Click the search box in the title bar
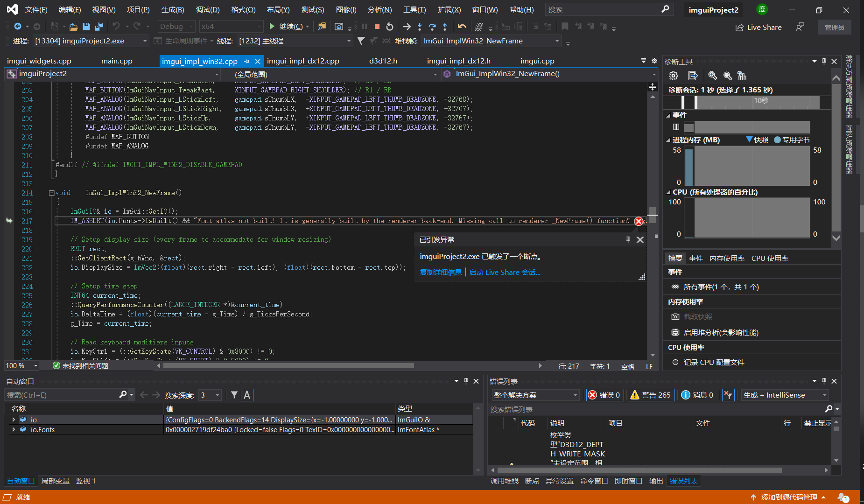Image resolution: width=864 pixels, height=504 pixels. point(607,9)
